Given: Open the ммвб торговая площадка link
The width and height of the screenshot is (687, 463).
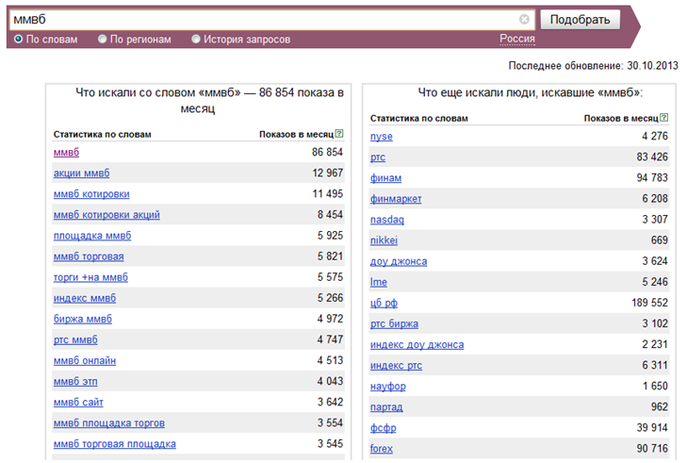Looking at the screenshot, I should (x=115, y=444).
